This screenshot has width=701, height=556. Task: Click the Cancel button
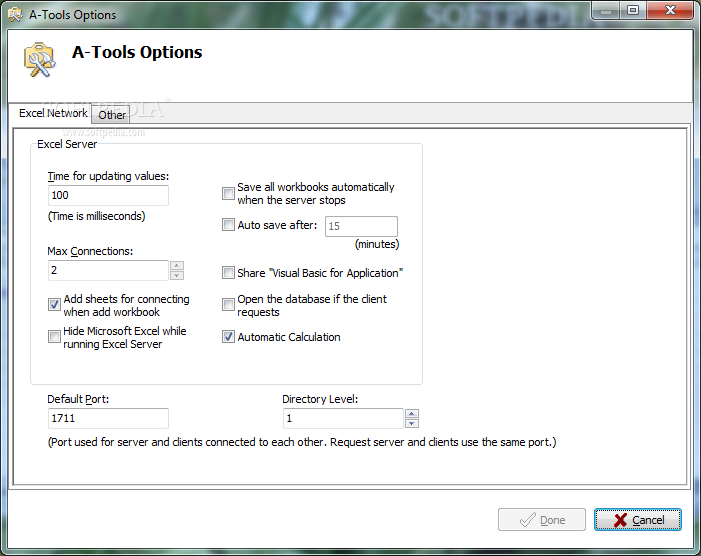[x=638, y=520]
